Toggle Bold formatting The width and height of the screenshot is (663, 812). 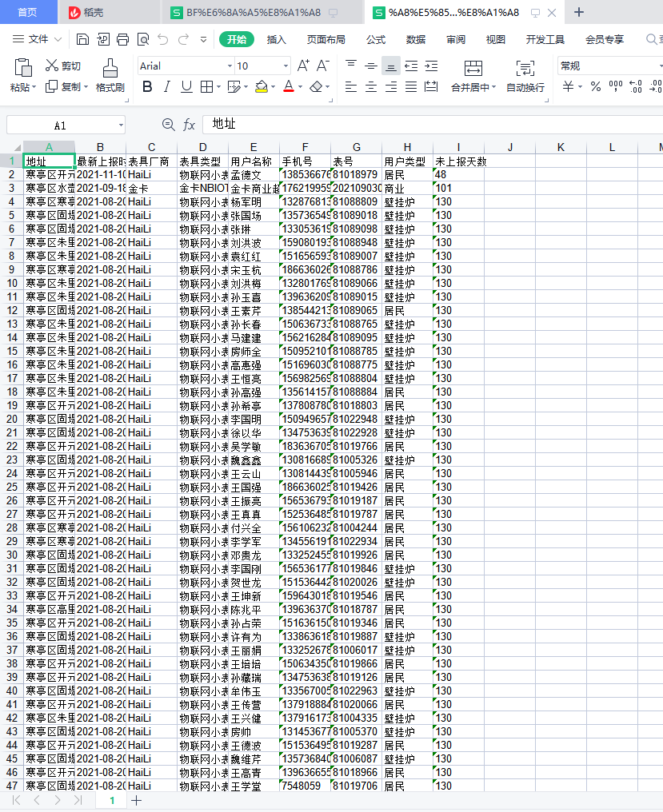click(147, 86)
